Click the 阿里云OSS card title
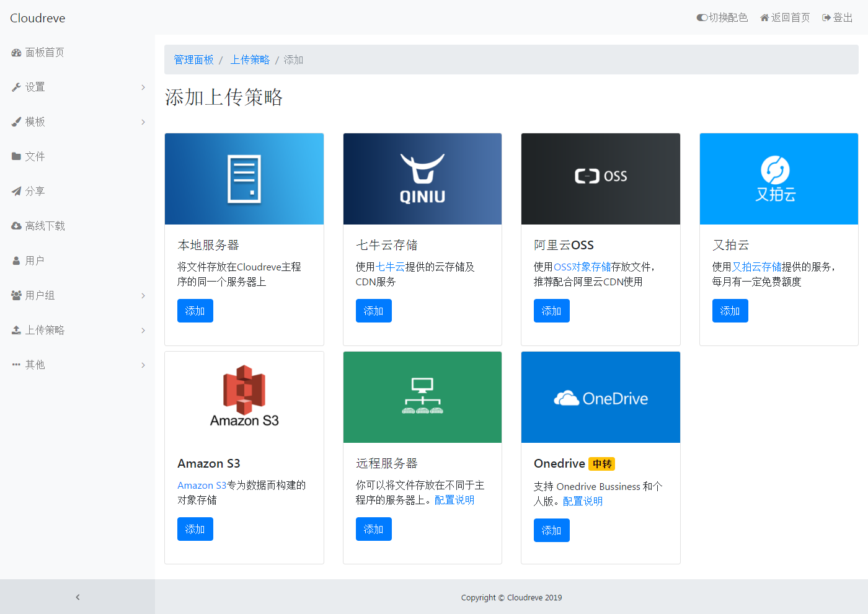 564,245
